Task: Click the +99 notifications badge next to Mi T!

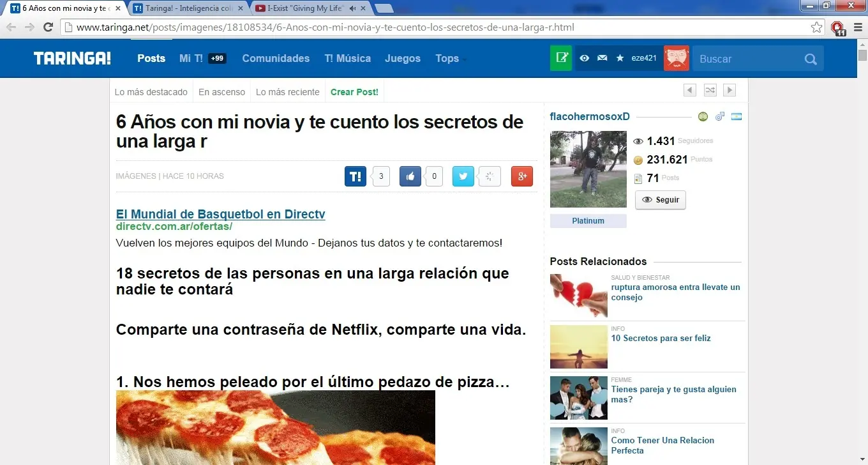Action: click(x=217, y=58)
